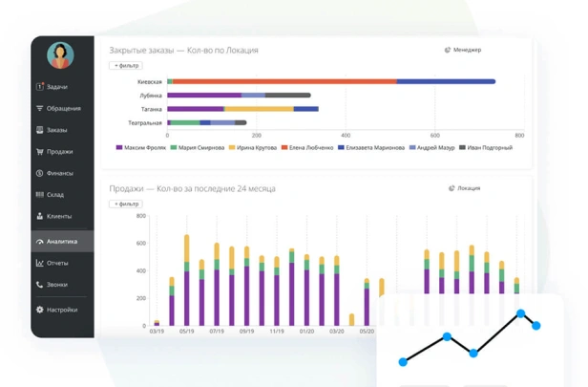Open Обращения via its sidebar icon
Image resolution: width=588 pixels, height=387 pixels.
pyautogui.click(x=39, y=109)
